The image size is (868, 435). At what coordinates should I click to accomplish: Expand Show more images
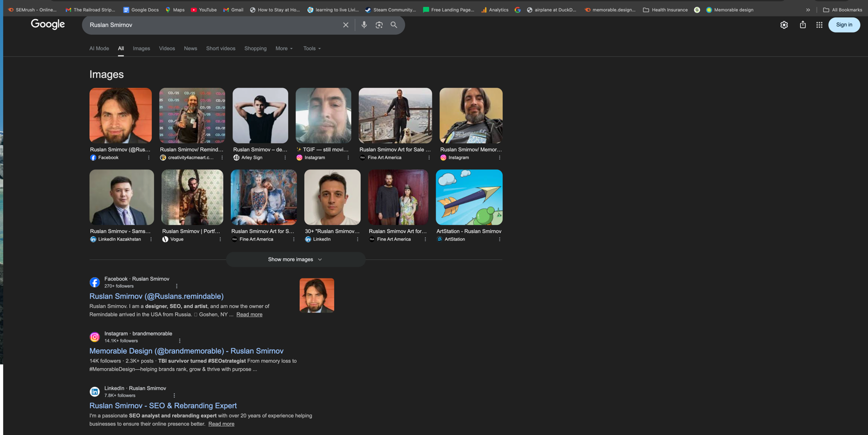coord(296,260)
